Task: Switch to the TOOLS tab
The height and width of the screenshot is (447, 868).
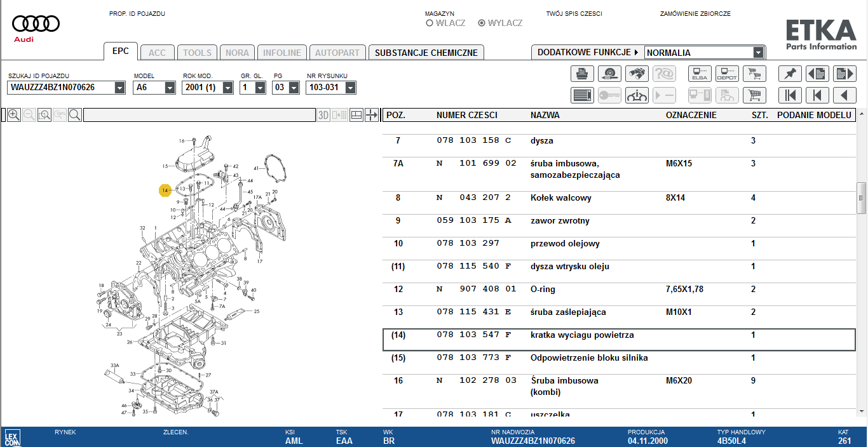Action: 197,53
